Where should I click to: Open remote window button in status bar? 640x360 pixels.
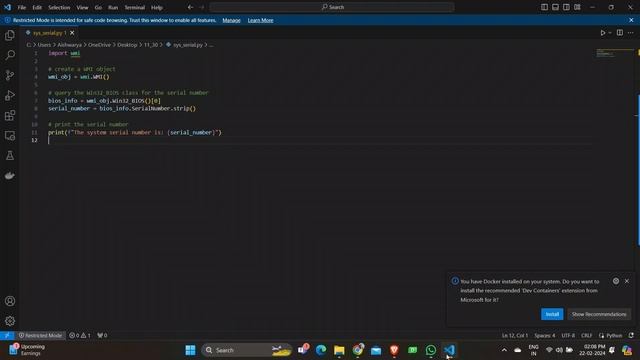click(x=7, y=335)
